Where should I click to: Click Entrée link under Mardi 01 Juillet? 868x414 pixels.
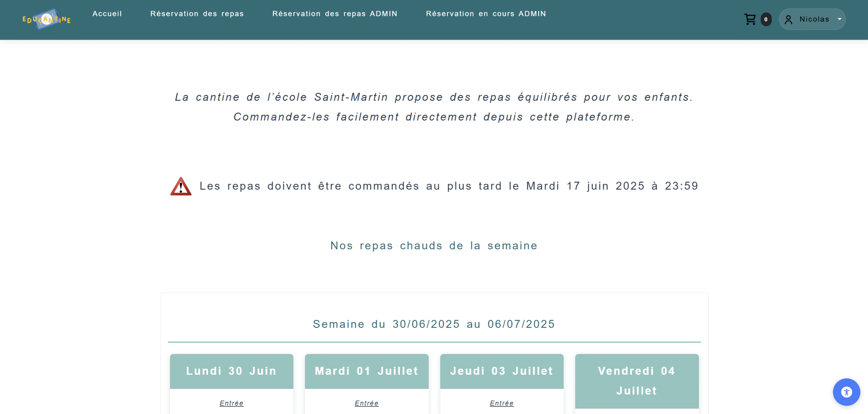click(367, 403)
